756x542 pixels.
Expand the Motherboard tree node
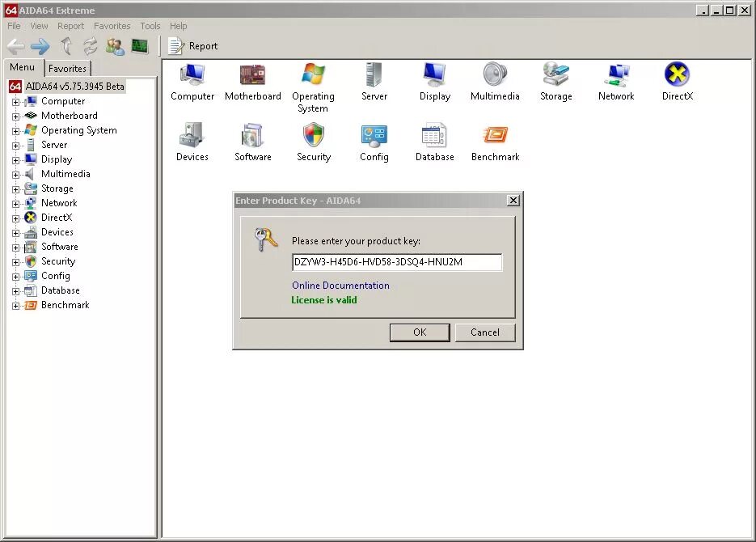(x=16, y=116)
